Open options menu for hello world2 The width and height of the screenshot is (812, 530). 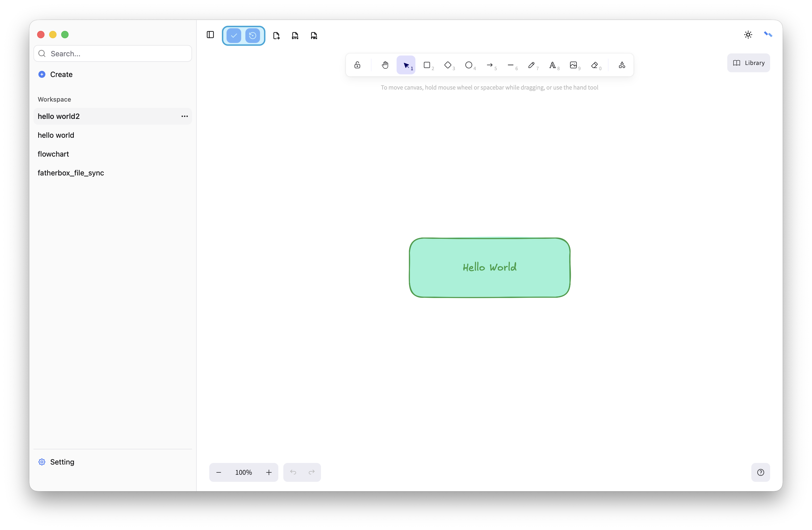(x=185, y=117)
